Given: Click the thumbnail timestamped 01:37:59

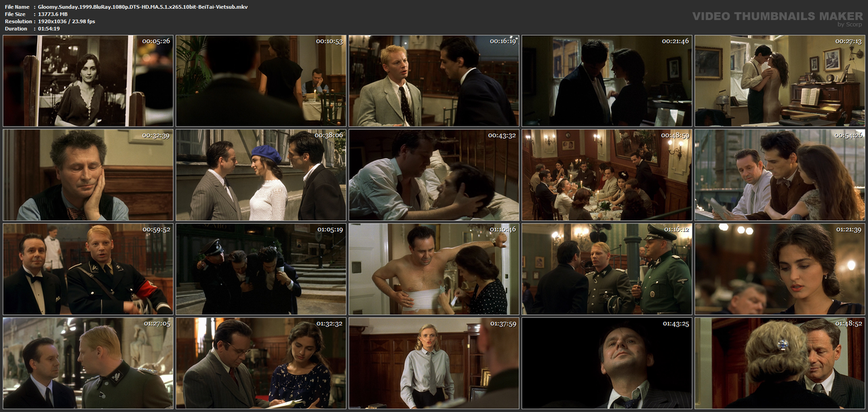Looking at the screenshot, I should click(x=434, y=363).
